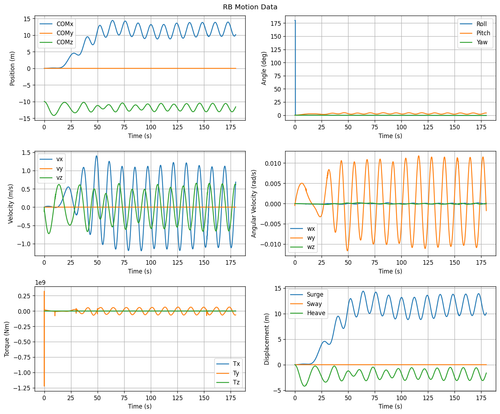
Task: Click the Heave legend label
Action: click(x=316, y=313)
